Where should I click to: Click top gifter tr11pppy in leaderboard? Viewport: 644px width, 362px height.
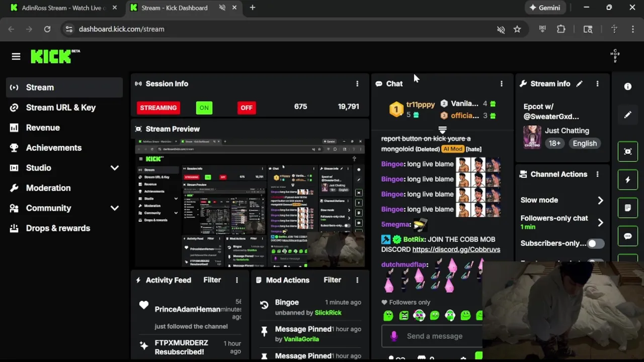click(x=420, y=105)
